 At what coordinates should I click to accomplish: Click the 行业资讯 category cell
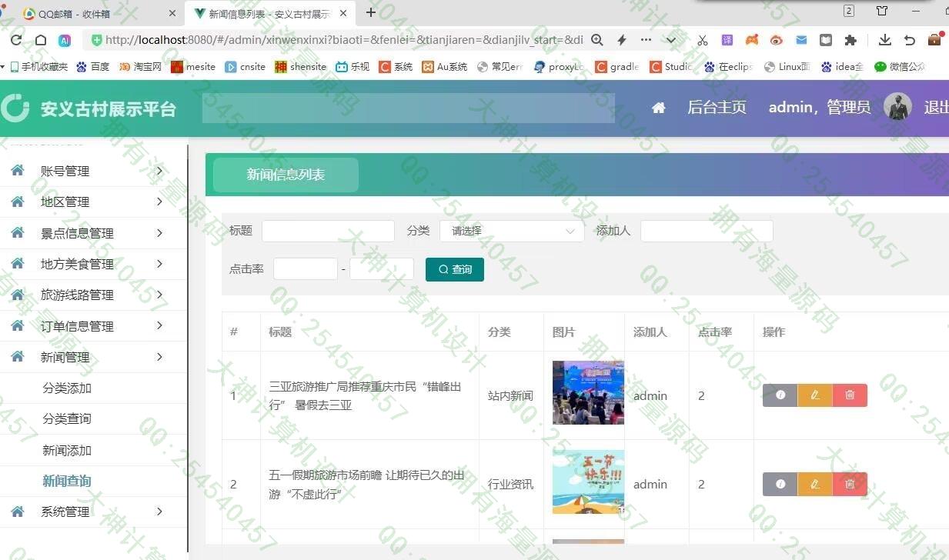tap(510, 484)
